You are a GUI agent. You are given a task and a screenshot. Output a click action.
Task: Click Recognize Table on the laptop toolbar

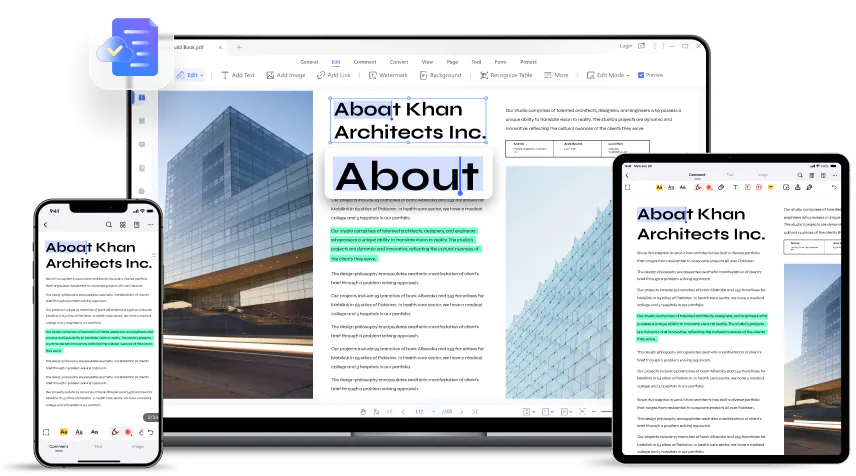pyautogui.click(x=506, y=75)
